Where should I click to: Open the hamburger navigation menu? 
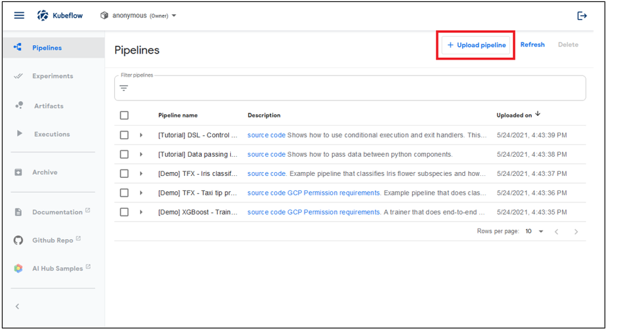[x=19, y=15]
